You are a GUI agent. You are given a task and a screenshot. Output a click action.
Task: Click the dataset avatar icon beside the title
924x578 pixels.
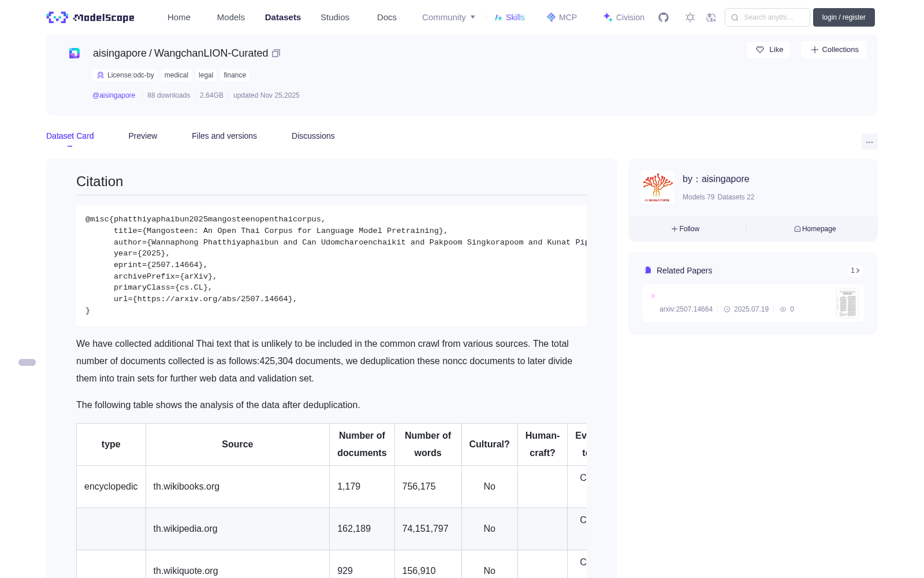point(74,53)
